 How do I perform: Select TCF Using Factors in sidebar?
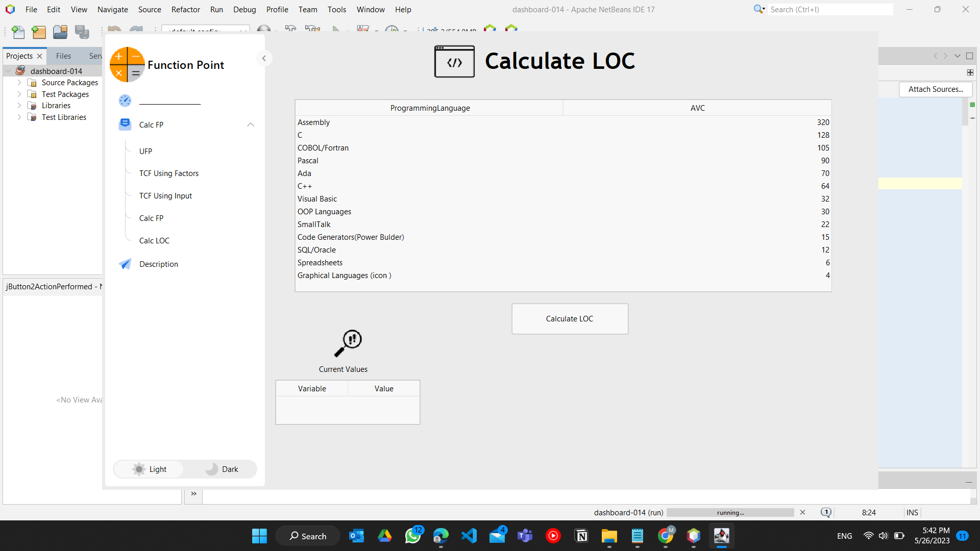pos(169,173)
